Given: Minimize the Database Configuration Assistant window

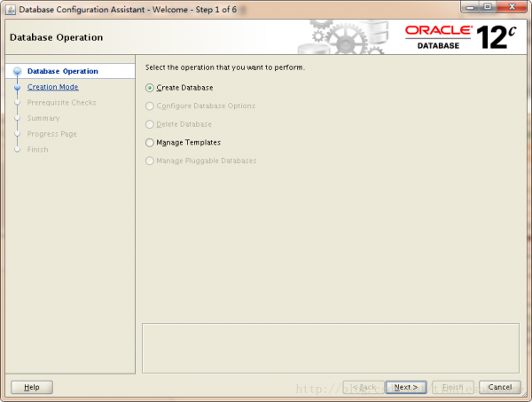Looking at the screenshot, I should 470,7.
